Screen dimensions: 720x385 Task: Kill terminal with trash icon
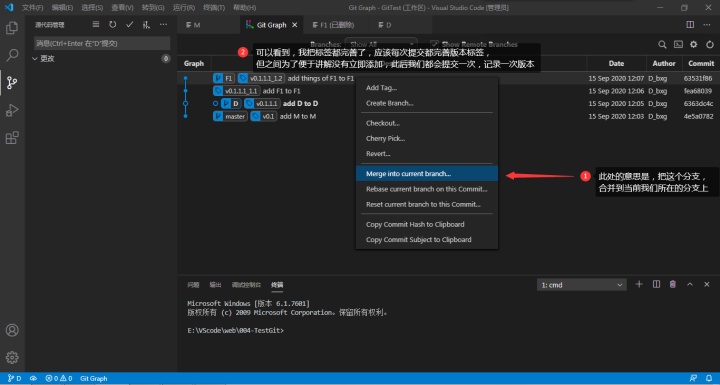click(x=673, y=284)
